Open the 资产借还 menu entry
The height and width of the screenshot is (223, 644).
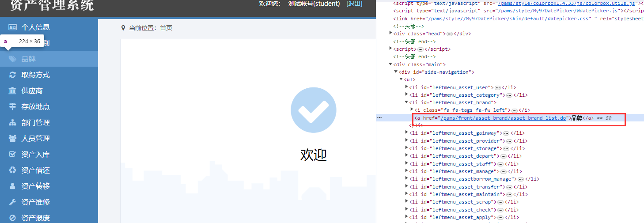pos(36,170)
